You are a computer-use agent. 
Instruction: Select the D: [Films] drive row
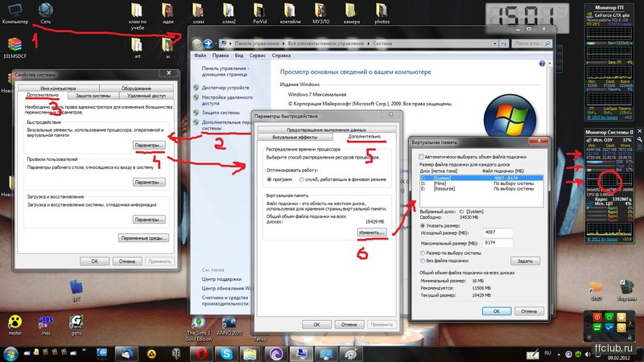click(x=481, y=183)
